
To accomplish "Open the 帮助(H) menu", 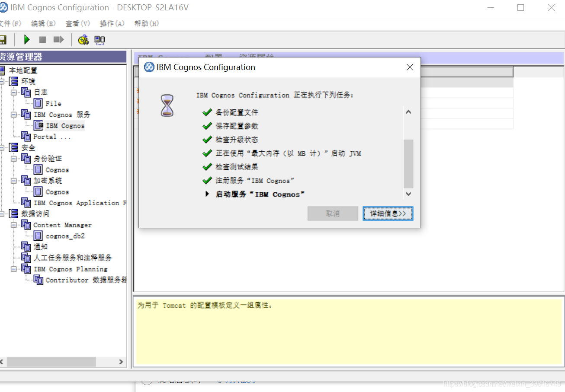I will coord(146,24).
